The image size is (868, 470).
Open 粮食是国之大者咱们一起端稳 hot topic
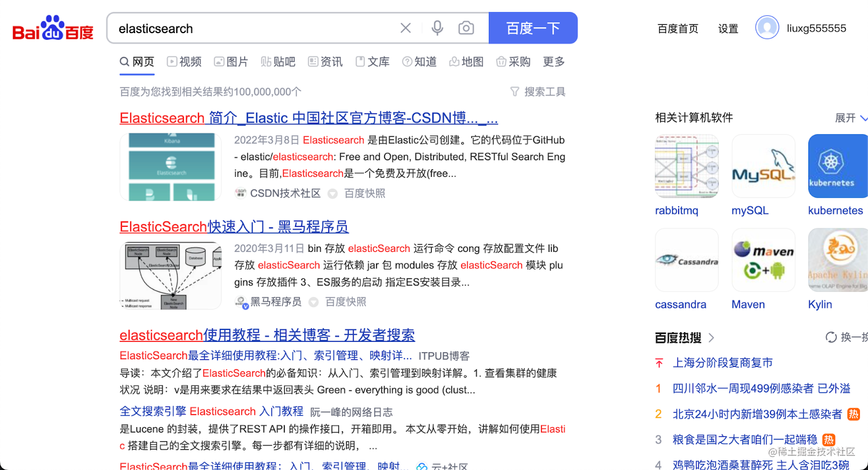click(x=745, y=440)
